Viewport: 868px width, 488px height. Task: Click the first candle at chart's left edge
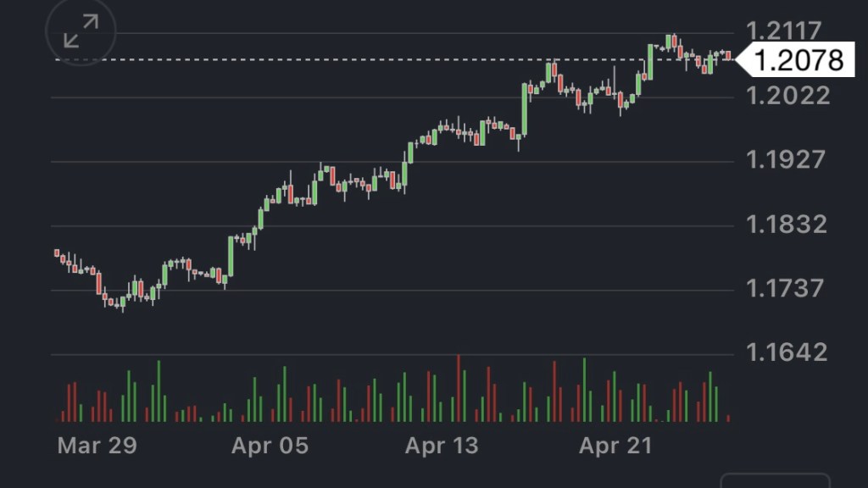(57, 252)
